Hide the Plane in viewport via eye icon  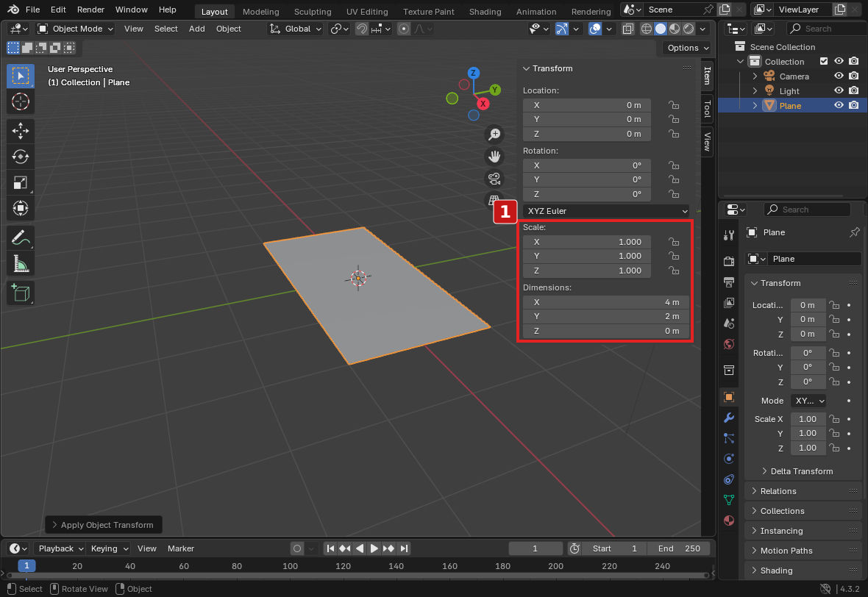tap(839, 106)
